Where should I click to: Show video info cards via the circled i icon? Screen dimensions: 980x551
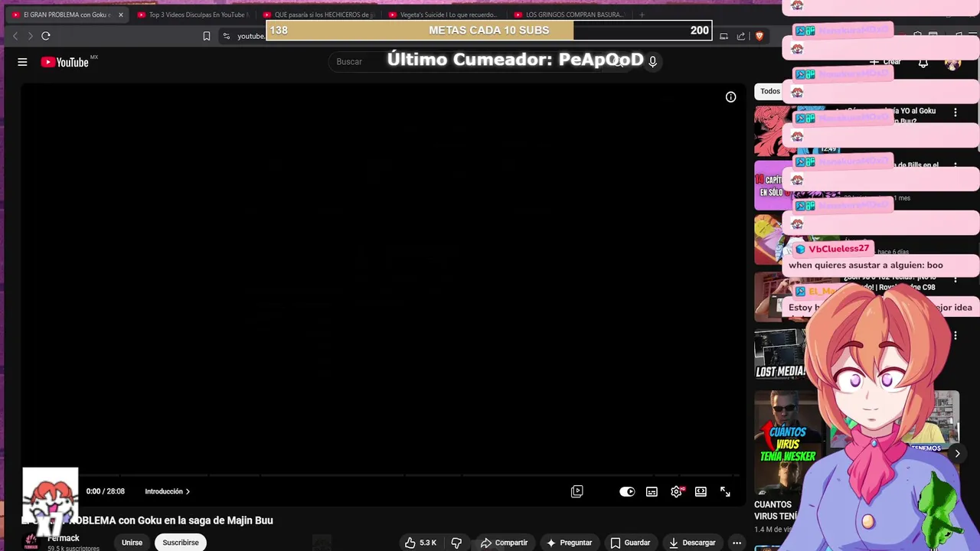coord(730,97)
